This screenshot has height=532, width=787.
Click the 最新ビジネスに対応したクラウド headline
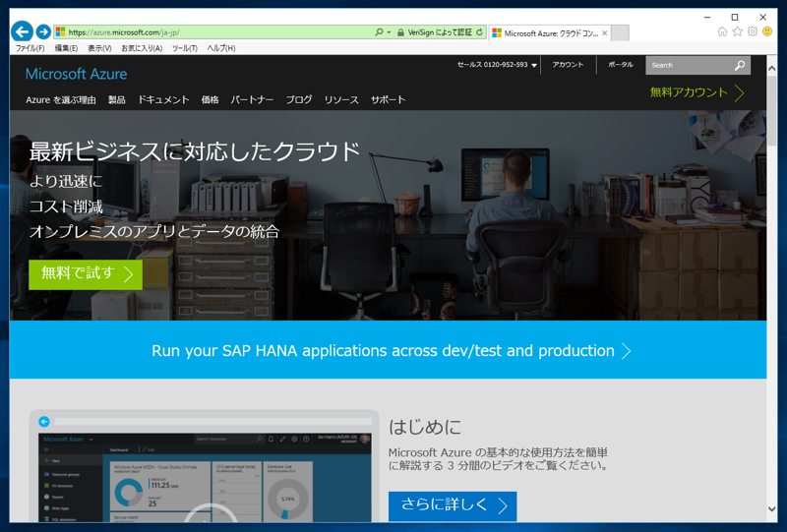(195, 151)
